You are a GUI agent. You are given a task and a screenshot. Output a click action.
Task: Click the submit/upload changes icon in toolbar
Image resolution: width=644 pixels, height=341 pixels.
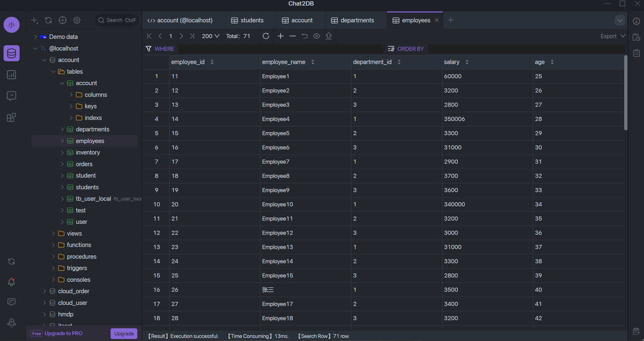coord(329,36)
